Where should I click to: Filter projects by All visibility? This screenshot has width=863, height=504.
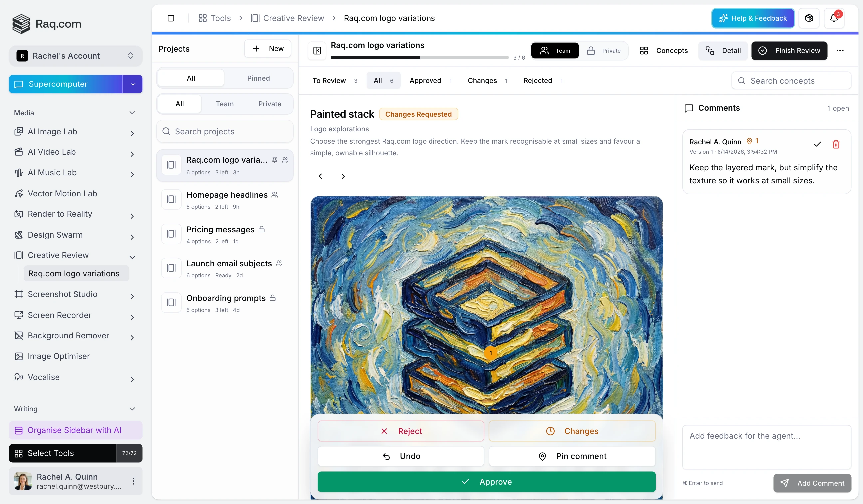179,104
